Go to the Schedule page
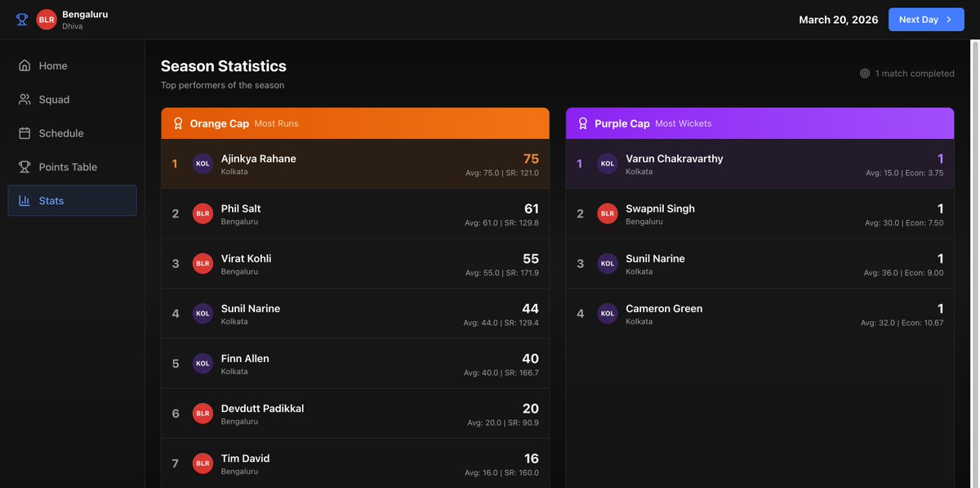Viewport: 980px width, 488px height. click(72, 133)
